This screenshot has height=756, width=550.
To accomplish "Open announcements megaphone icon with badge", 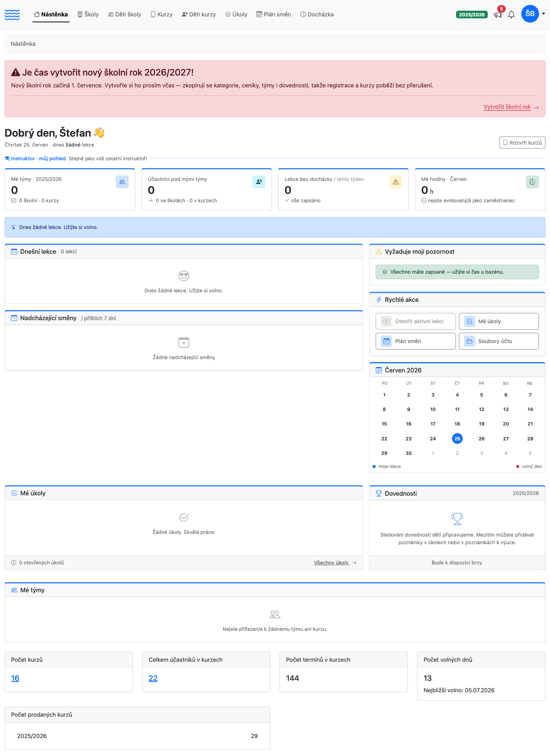I will pyautogui.click(x=498, y=14).
